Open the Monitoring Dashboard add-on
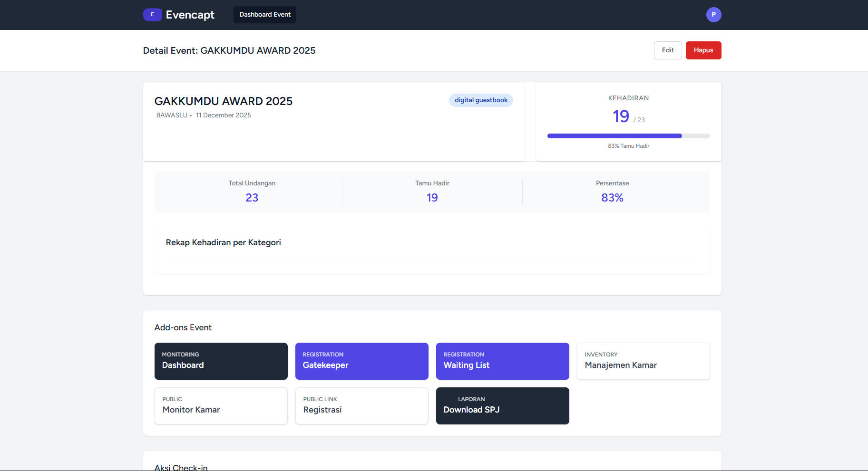868x471 pixels. [x=221, y=361]
